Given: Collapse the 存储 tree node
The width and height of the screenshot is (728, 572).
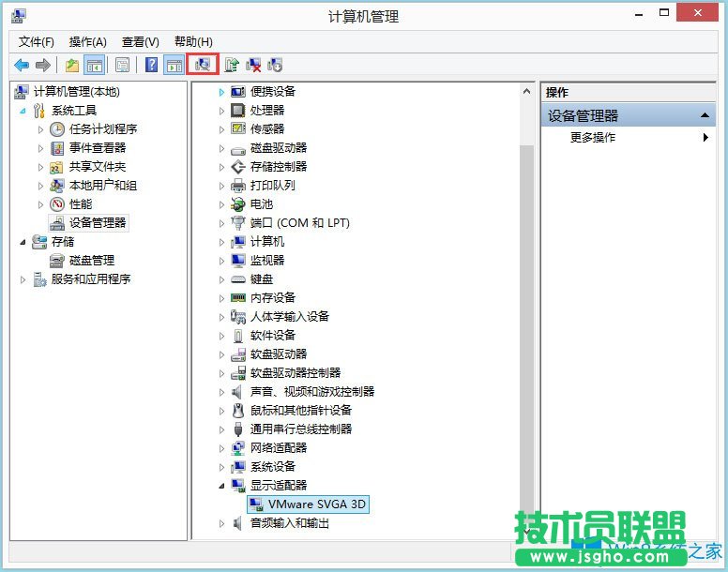Looking at the screenshot, I should [23, 242].
